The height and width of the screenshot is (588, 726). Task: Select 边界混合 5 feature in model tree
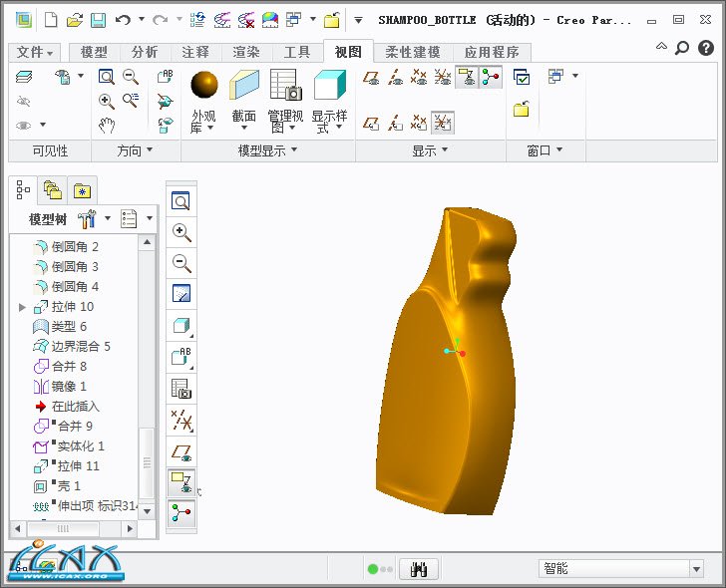click(80, 346)
